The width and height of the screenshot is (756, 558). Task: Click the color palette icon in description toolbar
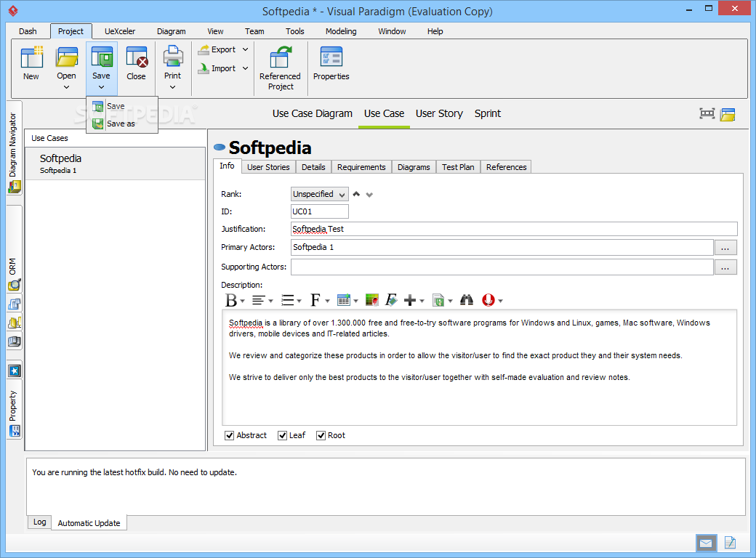click(371, 300)
